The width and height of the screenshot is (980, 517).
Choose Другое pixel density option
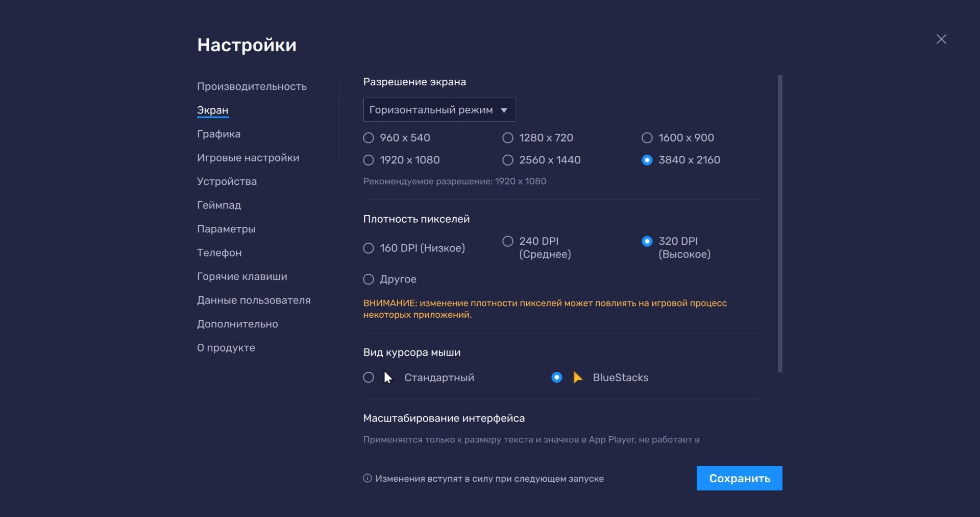tap(368, 279)
